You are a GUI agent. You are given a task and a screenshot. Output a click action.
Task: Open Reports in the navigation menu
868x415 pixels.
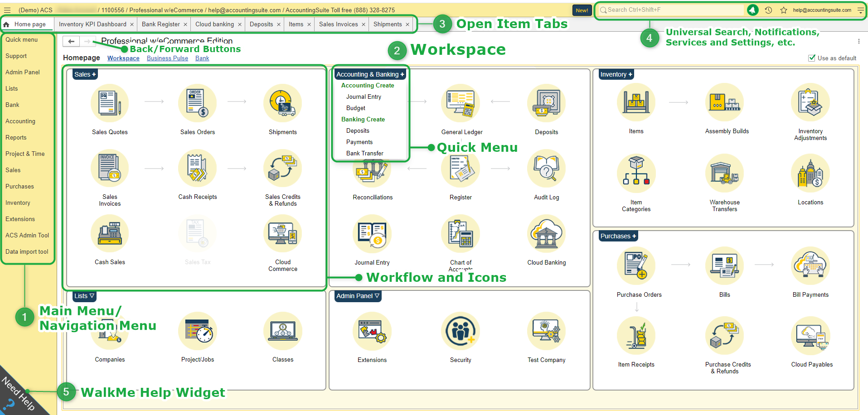click(x=16, y=138)
